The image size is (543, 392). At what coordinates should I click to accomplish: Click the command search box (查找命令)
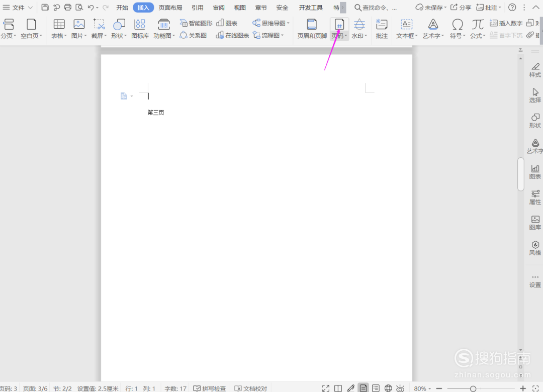[x=376, y=7]
